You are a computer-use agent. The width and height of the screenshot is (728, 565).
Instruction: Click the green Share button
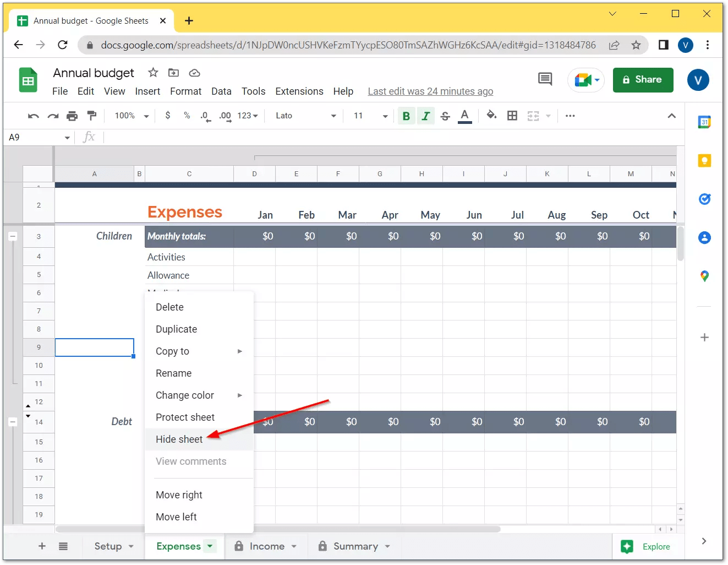(643, 80)
